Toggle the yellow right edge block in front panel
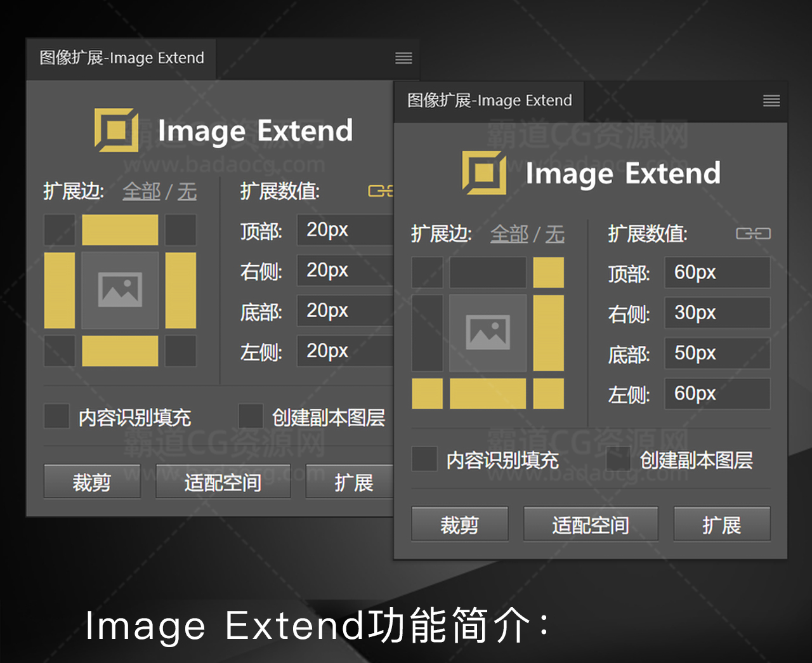Screen dimensions: 812x663 click(548, 333)
